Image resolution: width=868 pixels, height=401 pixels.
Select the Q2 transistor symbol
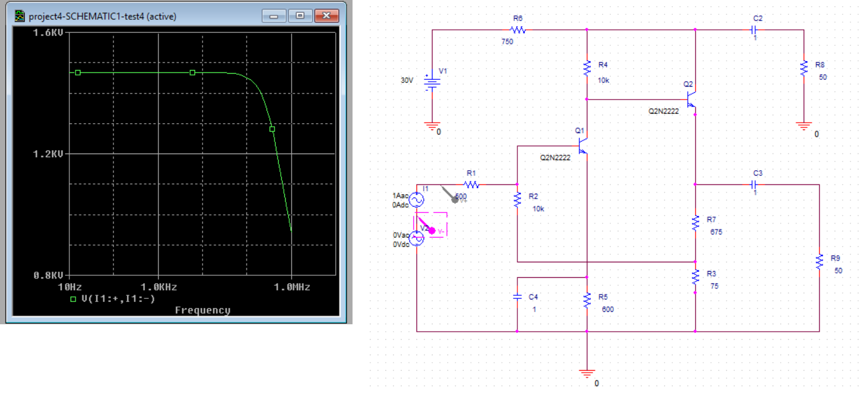pyautogui.click(x=691, y=99)
